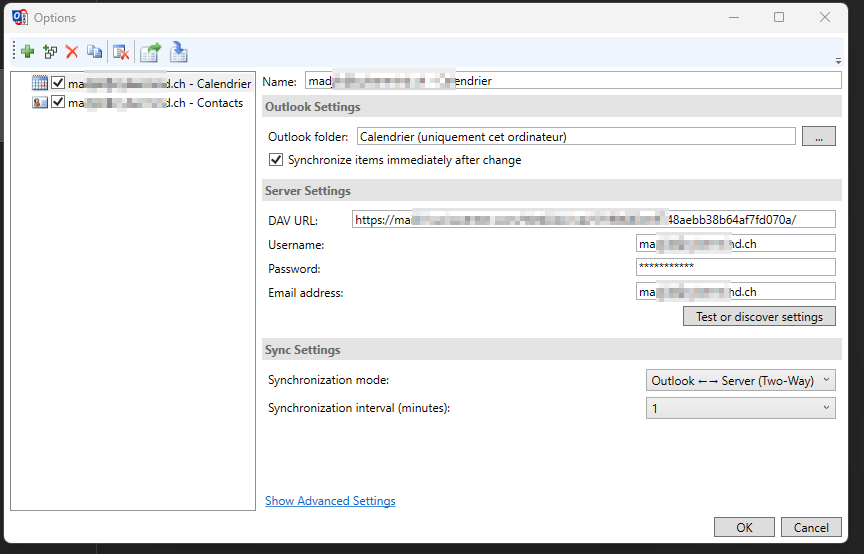Uncheck the Calendrier profile checkbox
The width and height of the screenshot is (864, 554).
pyautogui.click(x=58, y=83)
